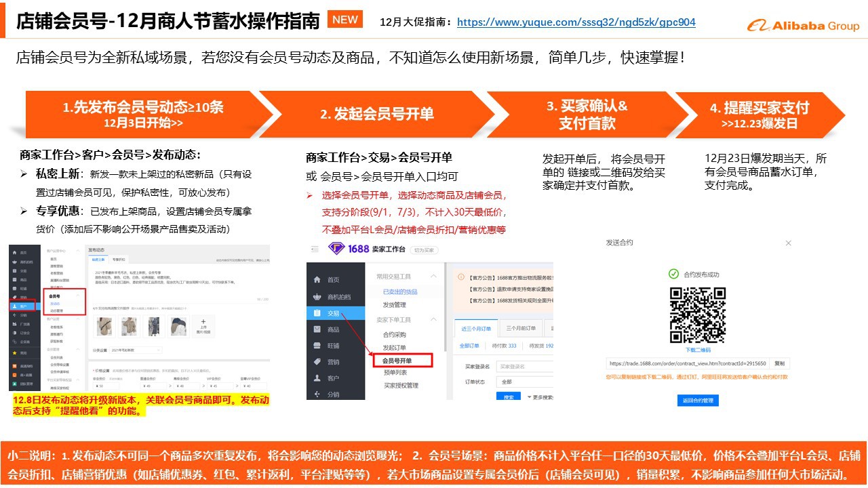This screenshot has height=488, width=868.
Task: Click sidebar collapse hamburger icon beside 1688 logo
Action: pos(315,249)
